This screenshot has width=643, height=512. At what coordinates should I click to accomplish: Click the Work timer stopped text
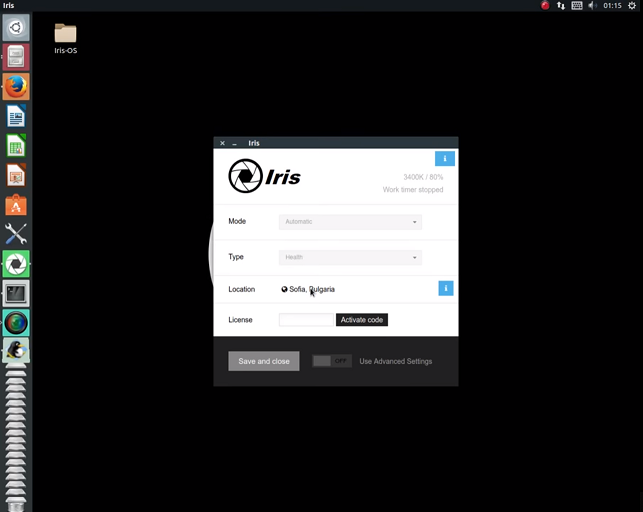click(x=413, y=190)
